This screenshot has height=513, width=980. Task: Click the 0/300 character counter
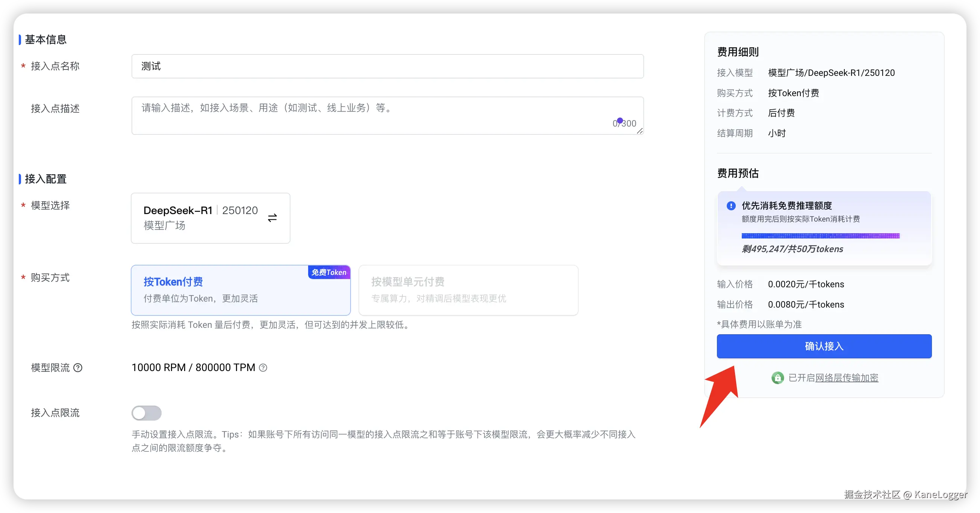point(624,123)
